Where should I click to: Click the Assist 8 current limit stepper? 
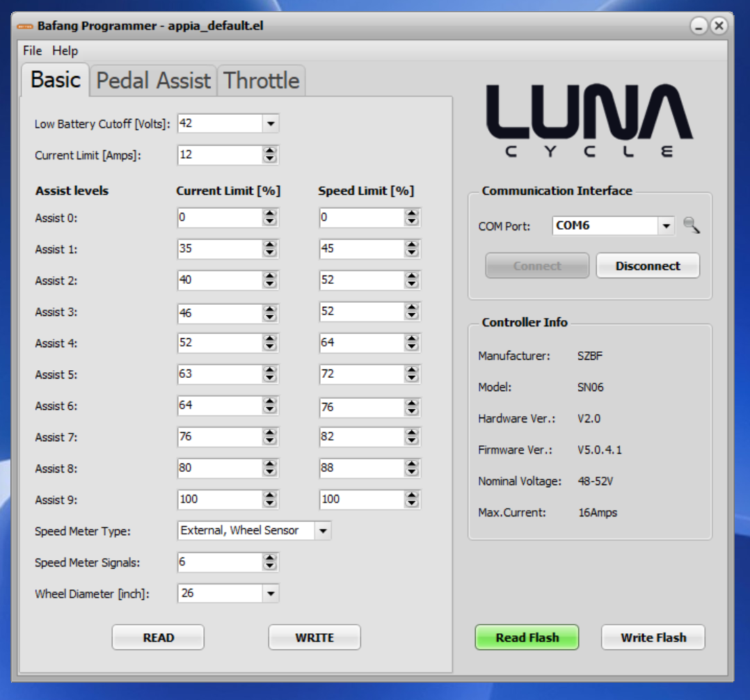point(270,468)
